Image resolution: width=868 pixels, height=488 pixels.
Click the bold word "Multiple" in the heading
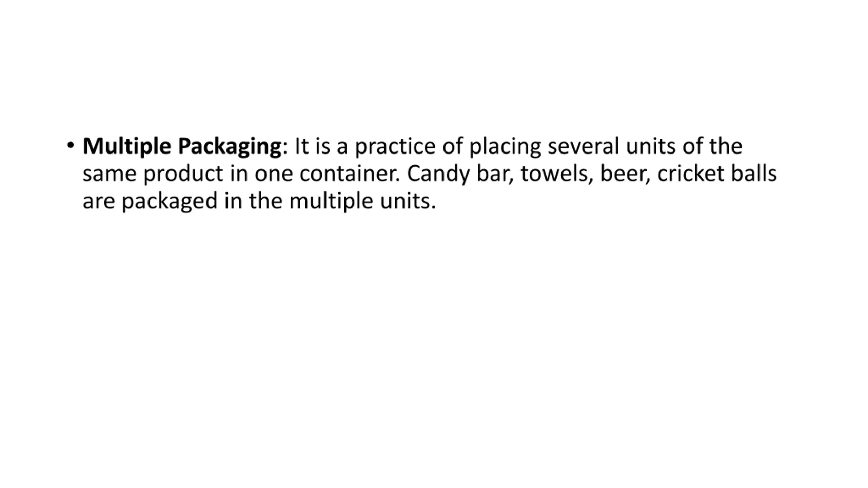click(127, 147)
